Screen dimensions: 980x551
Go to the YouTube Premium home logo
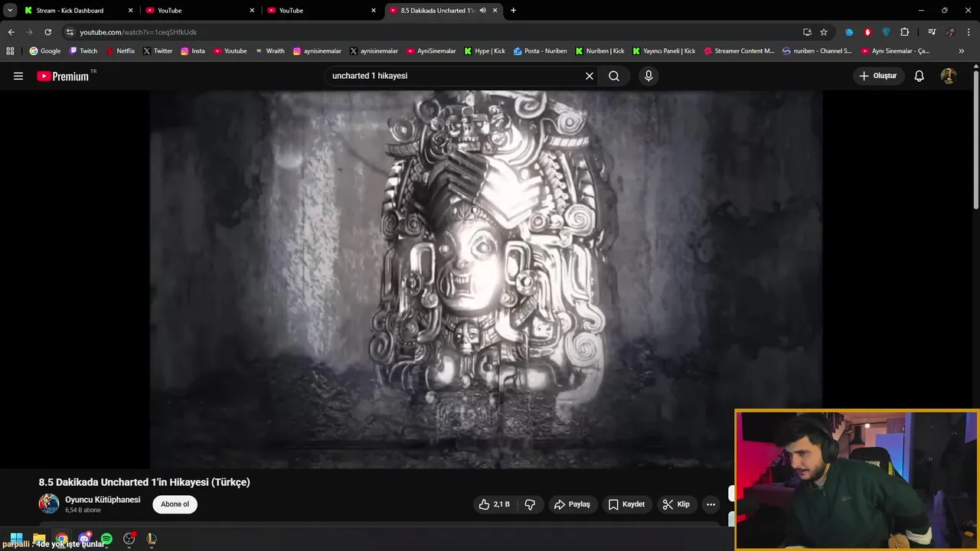pos(63,76)
